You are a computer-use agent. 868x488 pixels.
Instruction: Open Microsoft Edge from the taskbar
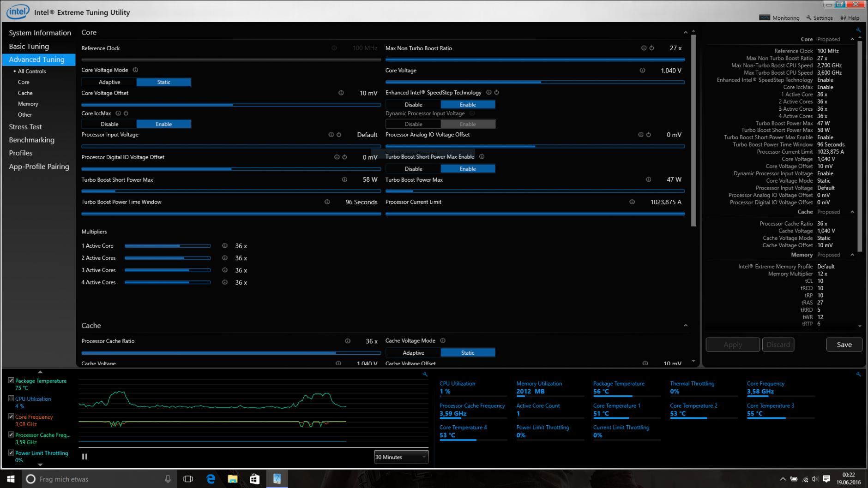pyautogui.click(x=211, y=479)
